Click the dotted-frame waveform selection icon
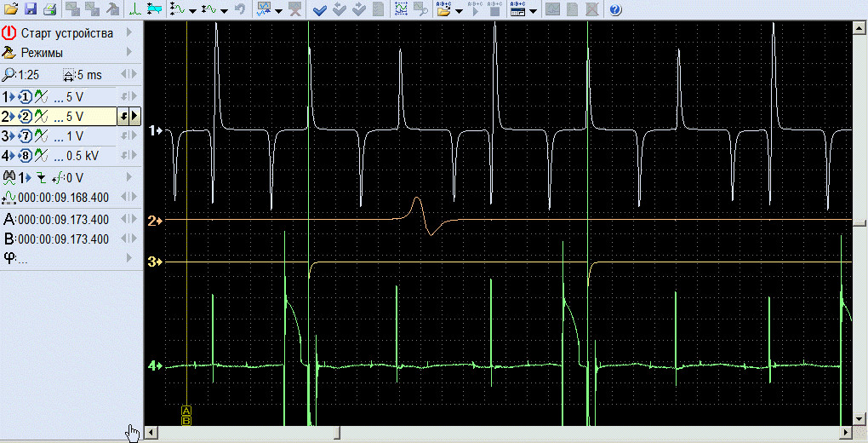 402,9
